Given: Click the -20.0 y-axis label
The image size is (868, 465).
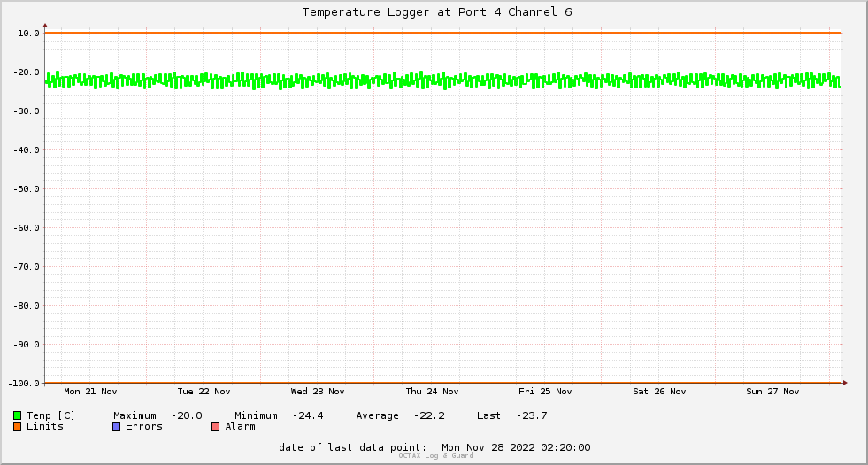Looking at the screenshot, I should [26, 72].
